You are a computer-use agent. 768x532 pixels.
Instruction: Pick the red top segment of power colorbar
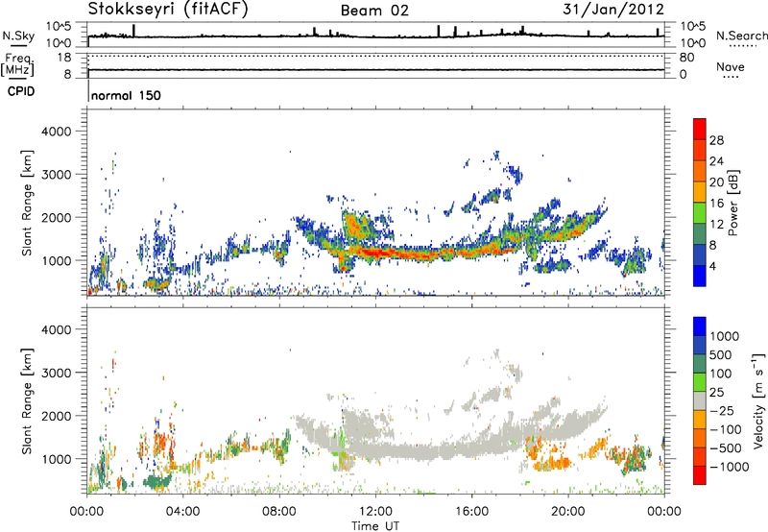coord(700,129)
